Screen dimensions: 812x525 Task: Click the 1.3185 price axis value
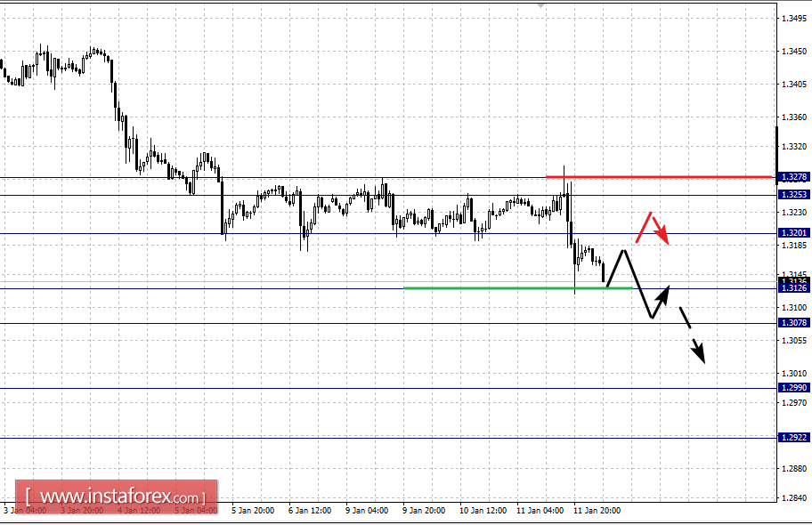pyautogui.click(x=794, y=246)
